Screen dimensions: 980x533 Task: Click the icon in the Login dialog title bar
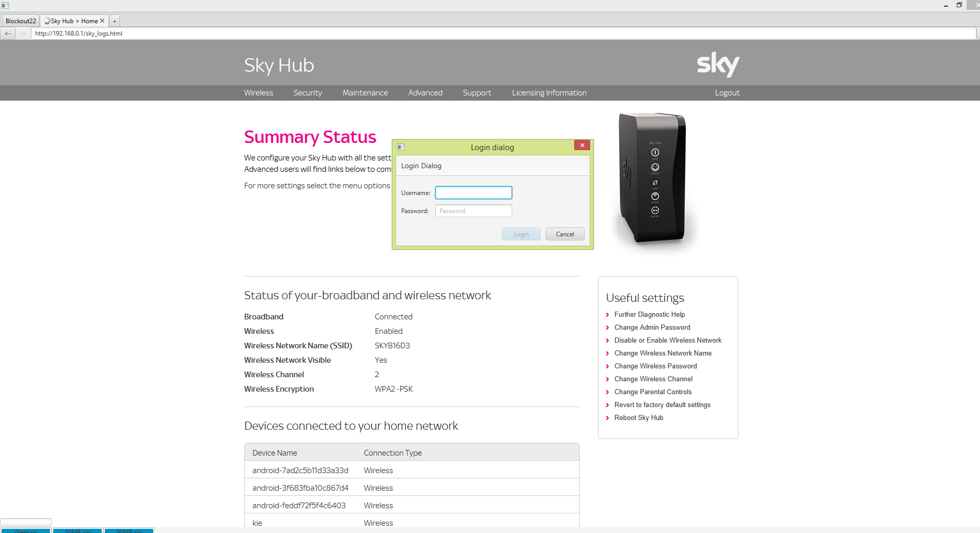[x=401, y=147]
